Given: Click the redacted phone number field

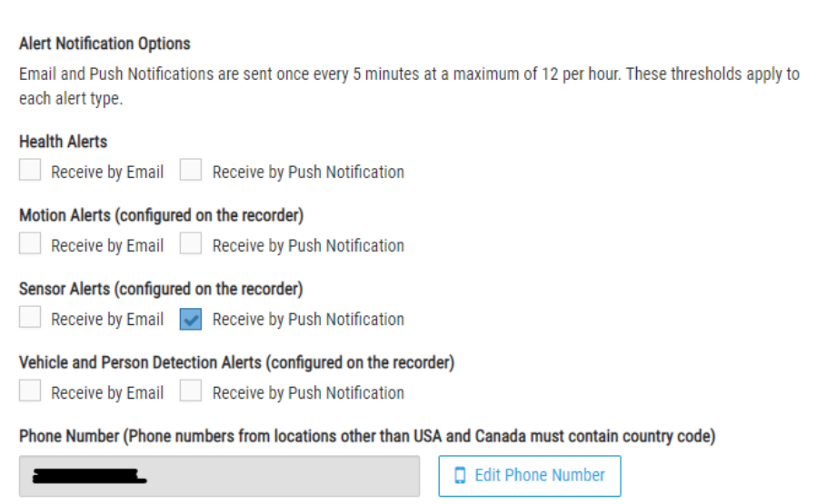Looking at the screenshot, I should [x=219, y=476].
